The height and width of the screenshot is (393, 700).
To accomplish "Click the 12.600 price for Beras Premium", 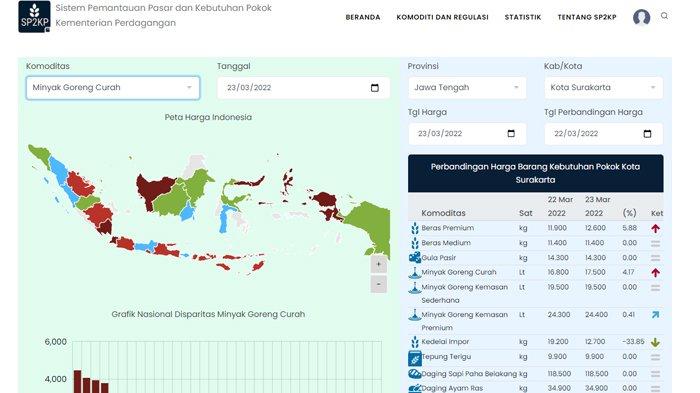I will click(x=596, y=228).
